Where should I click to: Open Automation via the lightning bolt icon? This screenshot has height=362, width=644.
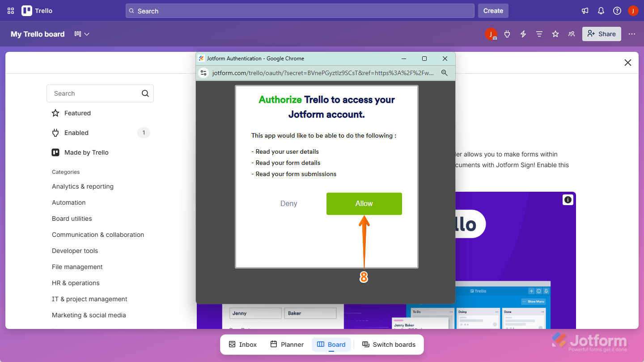(523, 34)
